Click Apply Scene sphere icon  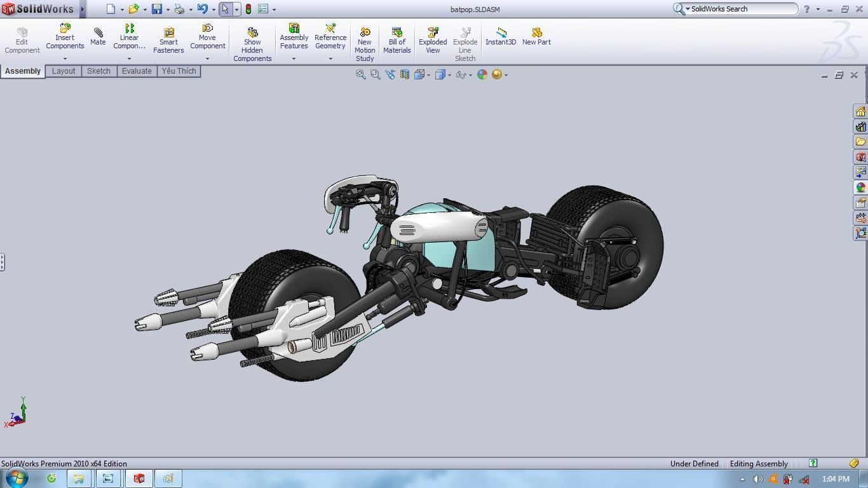(497, 74)
